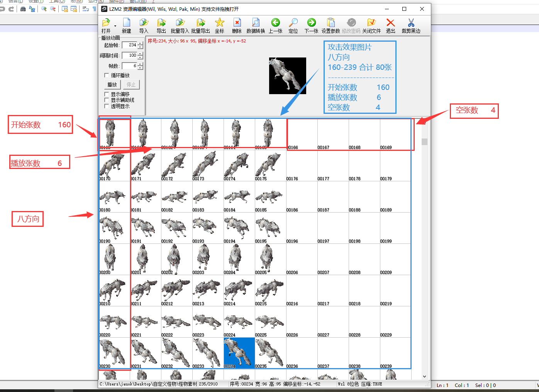Expand the 打开 dropdown arrow

(115, 26)
